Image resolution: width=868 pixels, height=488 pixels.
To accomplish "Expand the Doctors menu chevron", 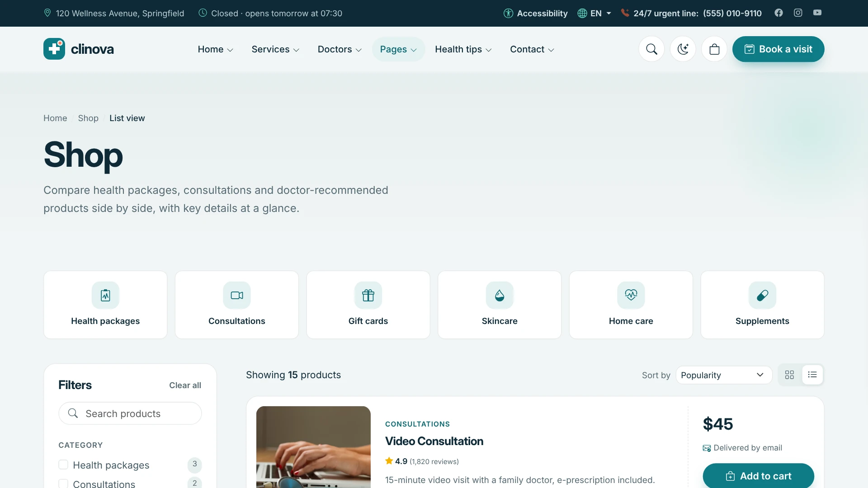I will 359,50.
